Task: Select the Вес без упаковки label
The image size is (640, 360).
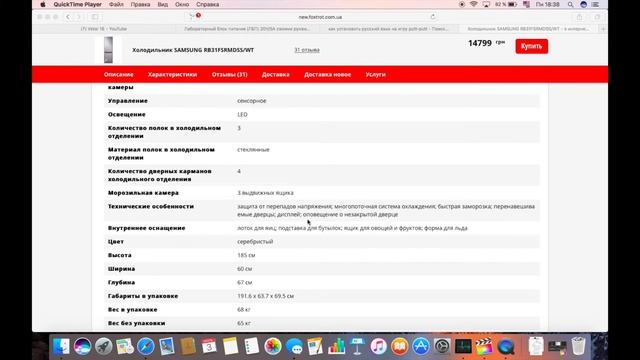Action: coord(136,323)
